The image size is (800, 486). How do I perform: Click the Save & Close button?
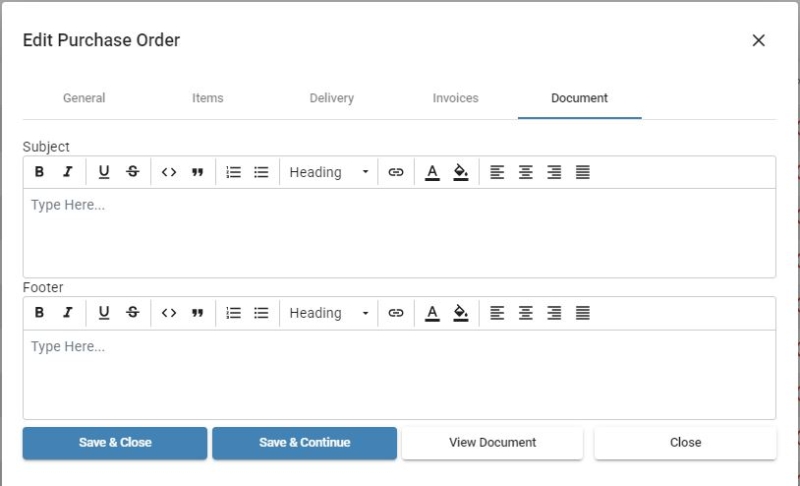(x=115, y=443)
